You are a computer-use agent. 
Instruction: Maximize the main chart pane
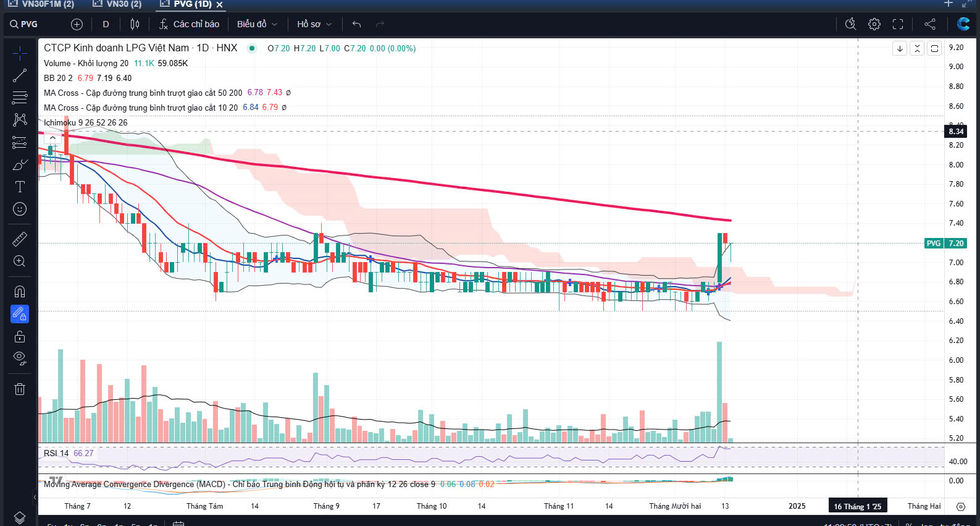934,48
